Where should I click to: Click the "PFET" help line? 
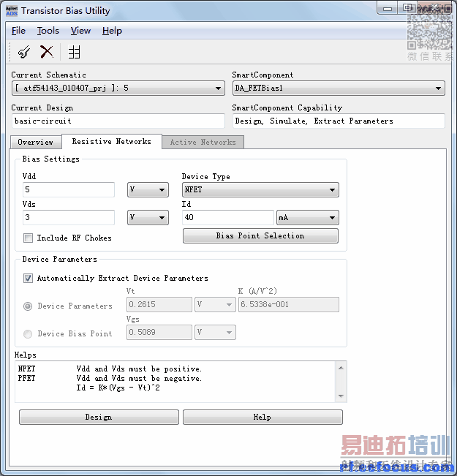pyautogui.click(x=110, y=378)
